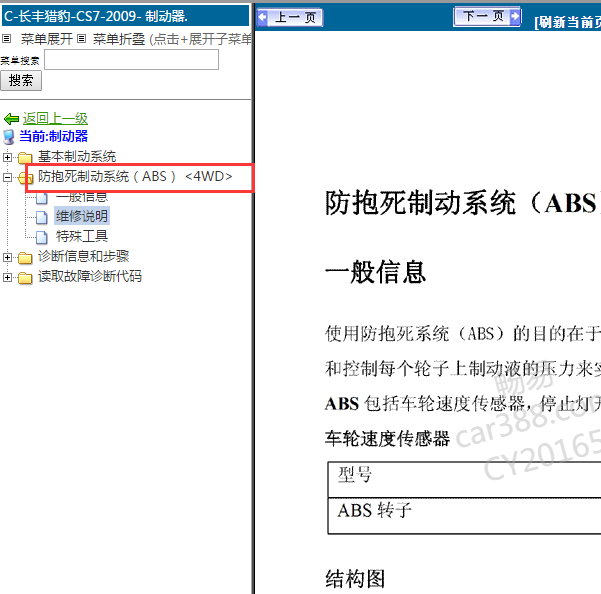Click the 一般信息 document icon
This screenshot has width=601, height=594.
(42, 197)
